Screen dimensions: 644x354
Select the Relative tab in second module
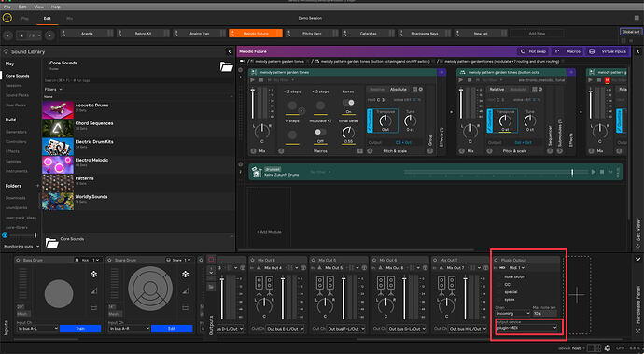pos(497,90)
